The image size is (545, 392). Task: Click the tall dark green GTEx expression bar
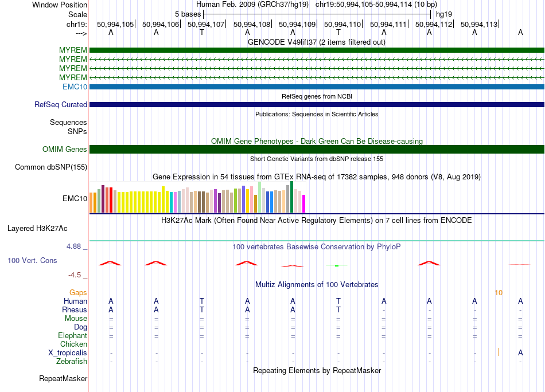pyautogui.click(x=291, y=197)
